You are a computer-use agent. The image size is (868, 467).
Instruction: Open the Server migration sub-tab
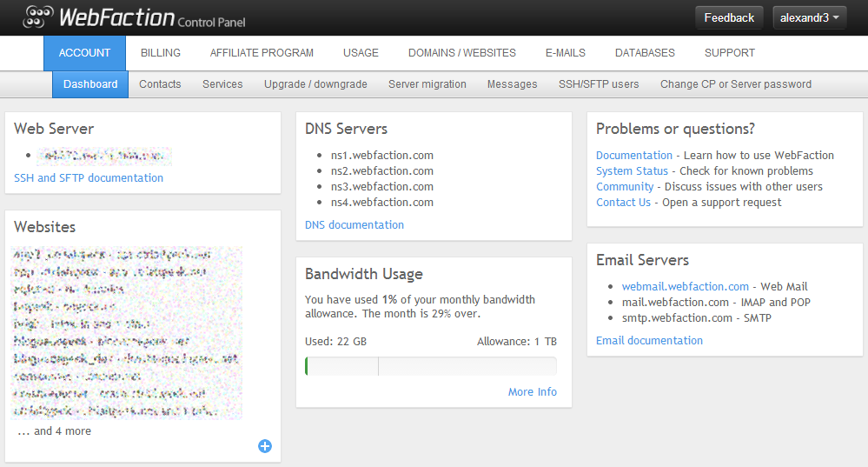(427, 84)
